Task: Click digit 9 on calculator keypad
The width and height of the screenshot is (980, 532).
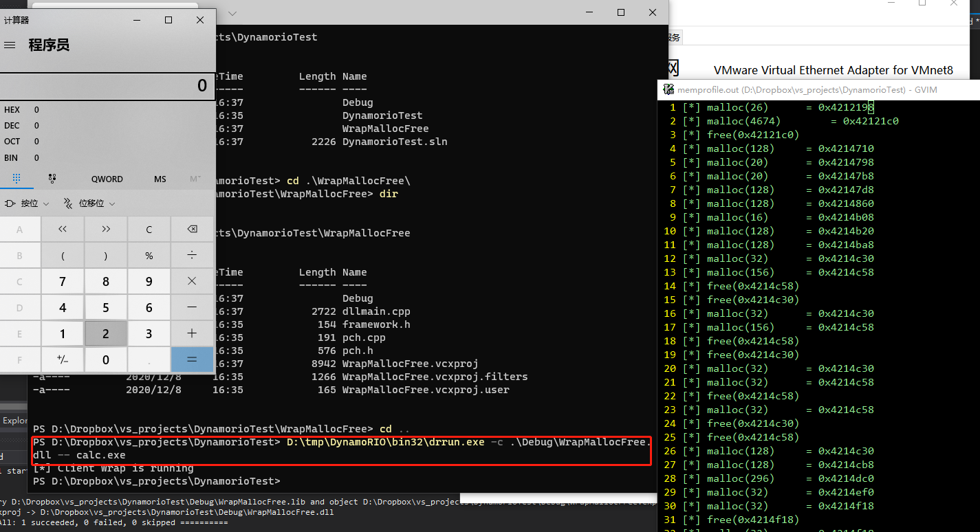Action: [x=149, y=281]
